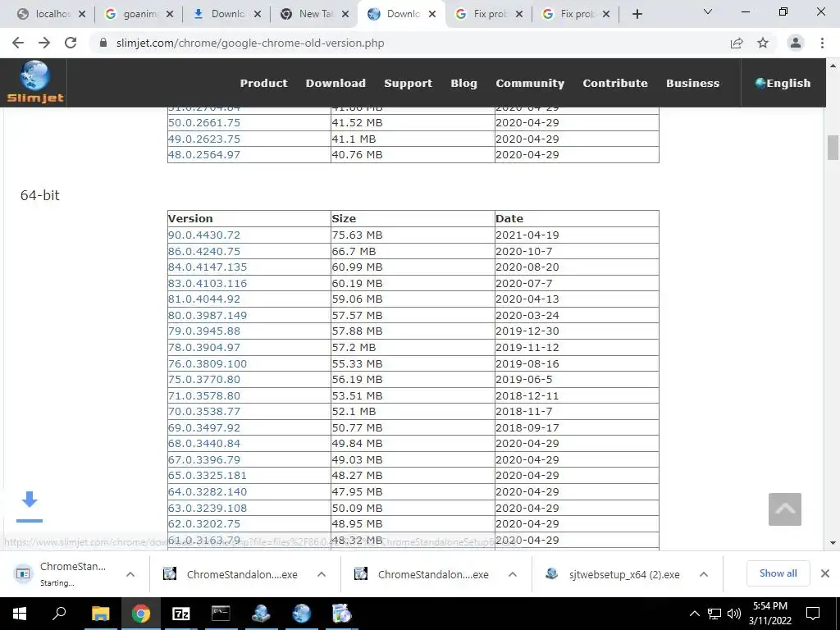Bookmark this page with the star icon
Screen dimensions: 840x630
point(763,43)
